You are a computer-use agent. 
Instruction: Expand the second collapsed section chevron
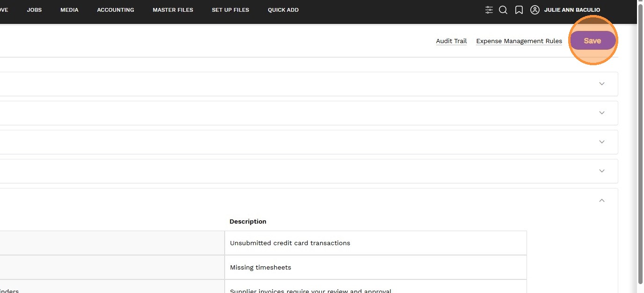tap(602, 113)
